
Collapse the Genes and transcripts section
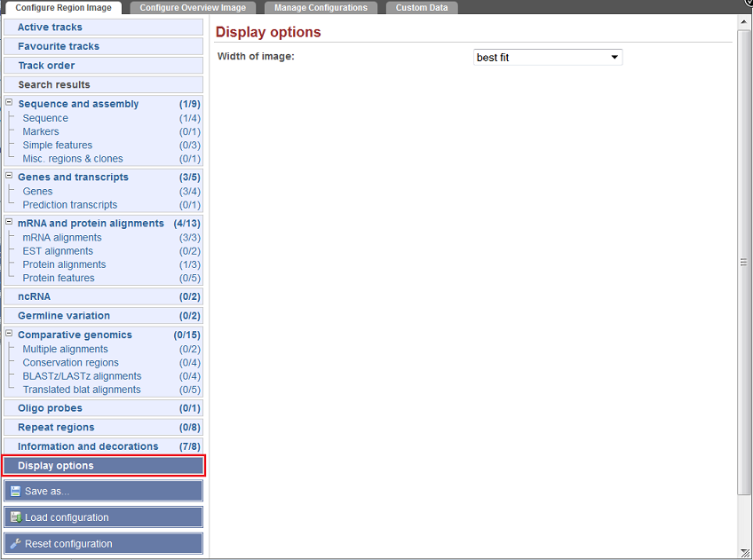coord(9,176)
